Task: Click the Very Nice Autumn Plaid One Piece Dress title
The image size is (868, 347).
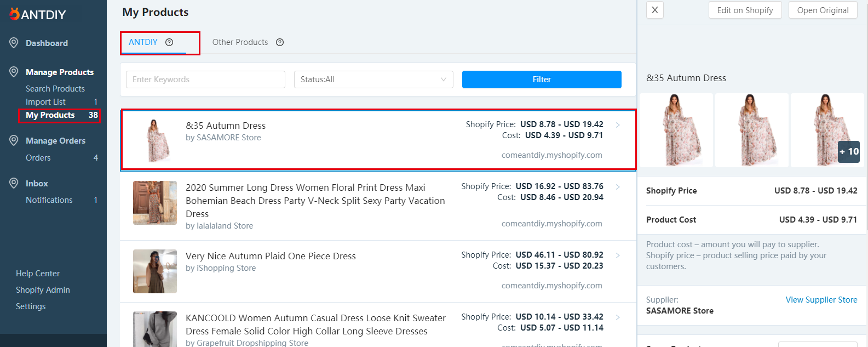Action: (x=271, y=256)
